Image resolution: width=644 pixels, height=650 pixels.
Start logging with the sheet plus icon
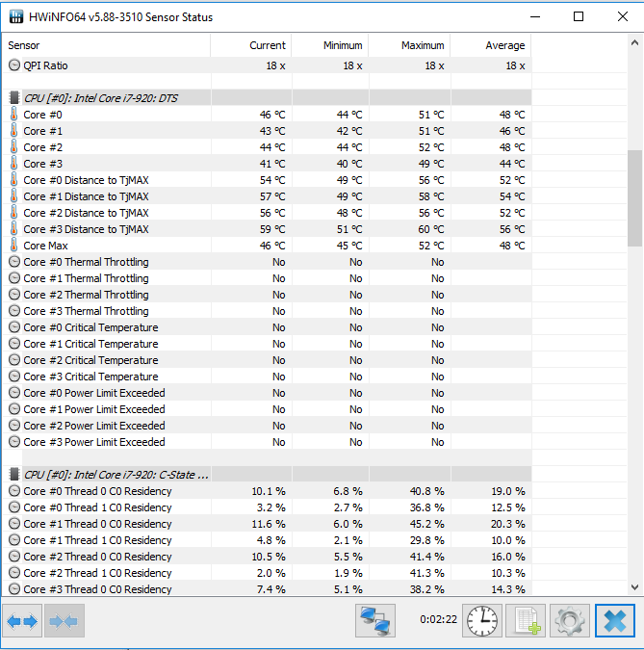pos(526,620)
